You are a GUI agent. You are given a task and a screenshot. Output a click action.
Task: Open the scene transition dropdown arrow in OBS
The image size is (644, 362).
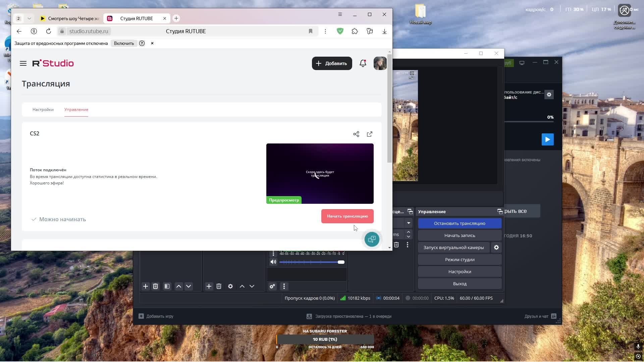click(409, 223)
